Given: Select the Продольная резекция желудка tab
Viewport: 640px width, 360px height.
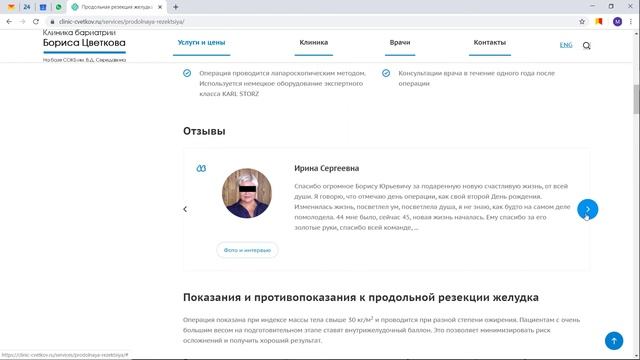Looking at the screenshot, I should click(x=116, y=7).
